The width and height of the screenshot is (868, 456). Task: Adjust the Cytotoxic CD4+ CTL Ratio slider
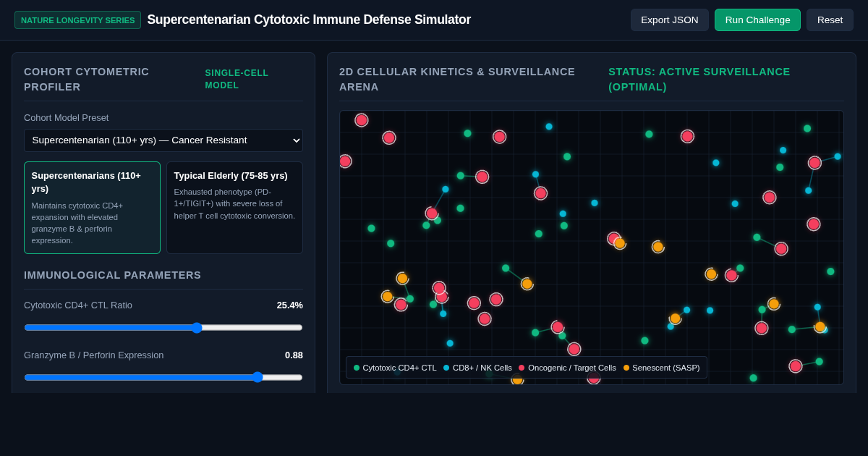(163, 327)
